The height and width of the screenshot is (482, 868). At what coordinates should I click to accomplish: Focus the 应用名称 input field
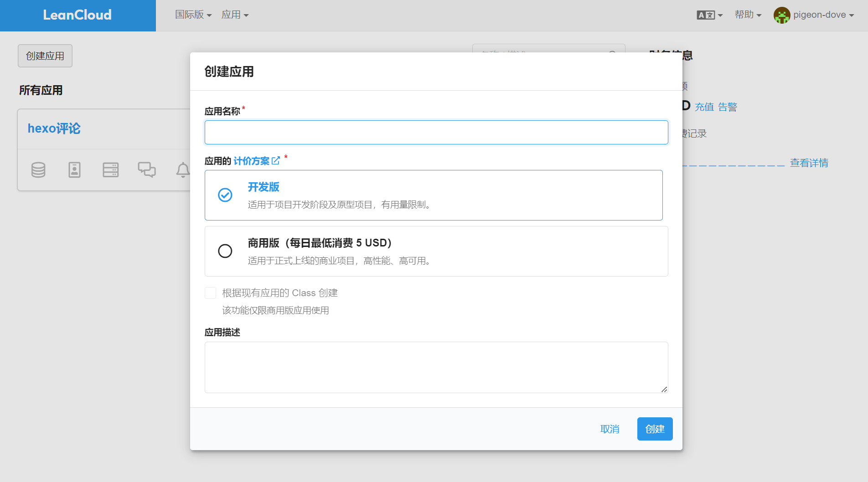click(x=436, y=133)
